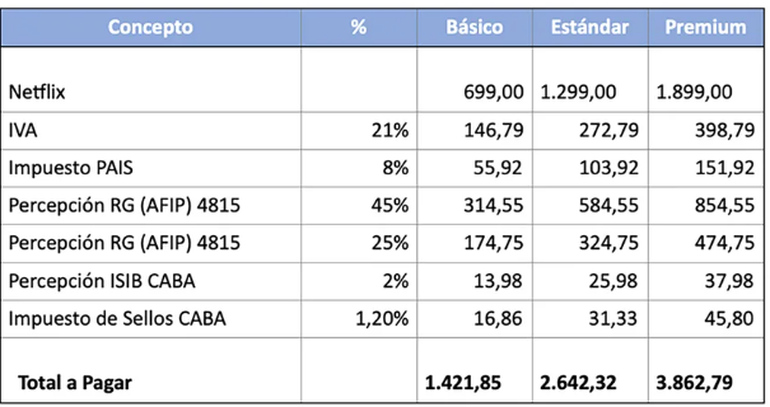Click the Premium Netflix price 1.899,00

695,92
